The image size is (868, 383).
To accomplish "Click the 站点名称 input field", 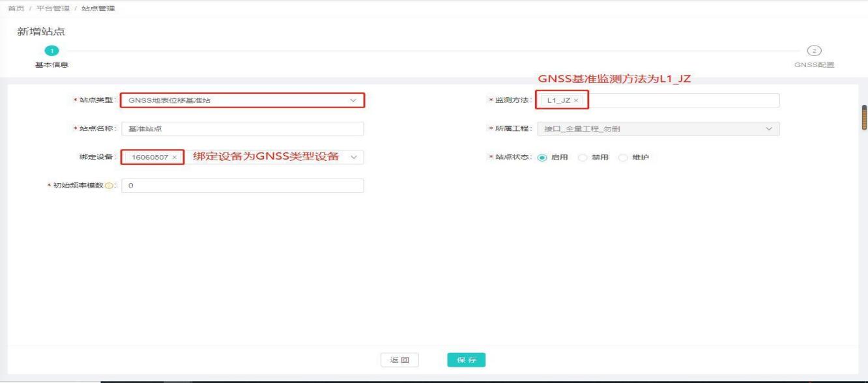I will [x=242, y=129].
